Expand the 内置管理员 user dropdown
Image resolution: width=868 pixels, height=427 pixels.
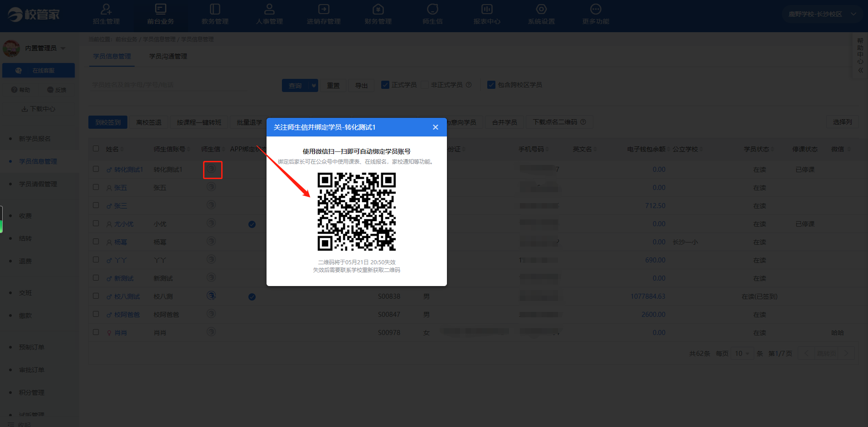pos(63,48)
